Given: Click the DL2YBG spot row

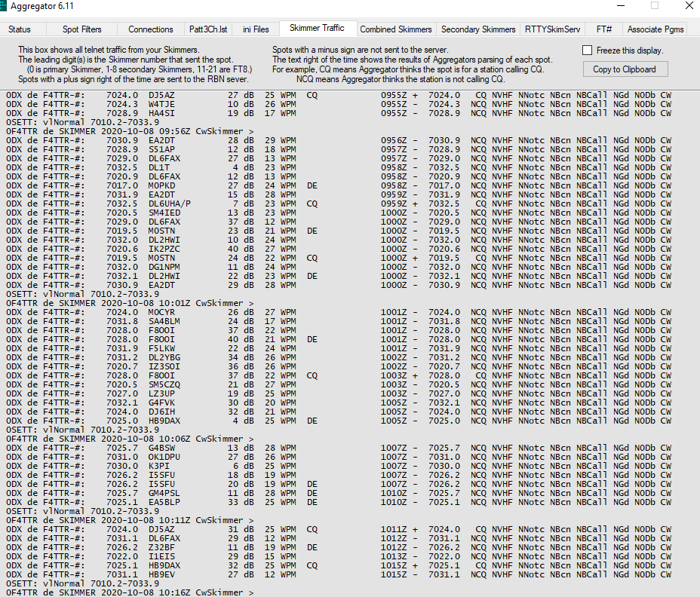Looking at the screenshot, I should point(339,357).
